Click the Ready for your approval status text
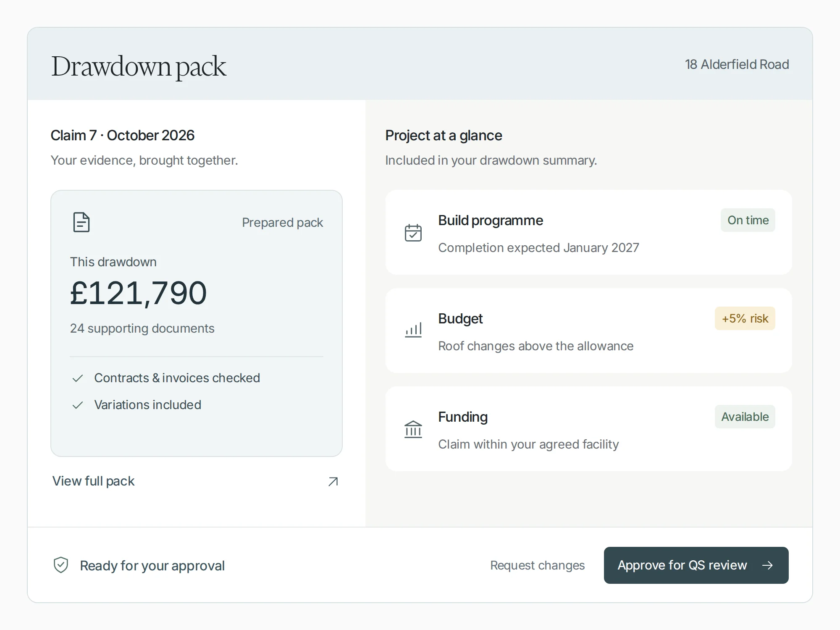The height and width of the screenshot is (630, 840). tap(152, 566)
